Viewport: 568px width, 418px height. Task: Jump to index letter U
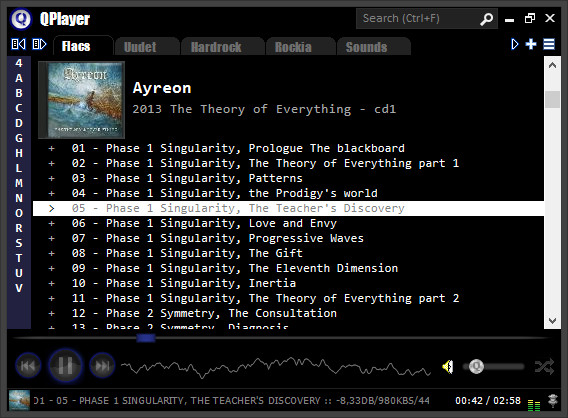tap(19, 273)
